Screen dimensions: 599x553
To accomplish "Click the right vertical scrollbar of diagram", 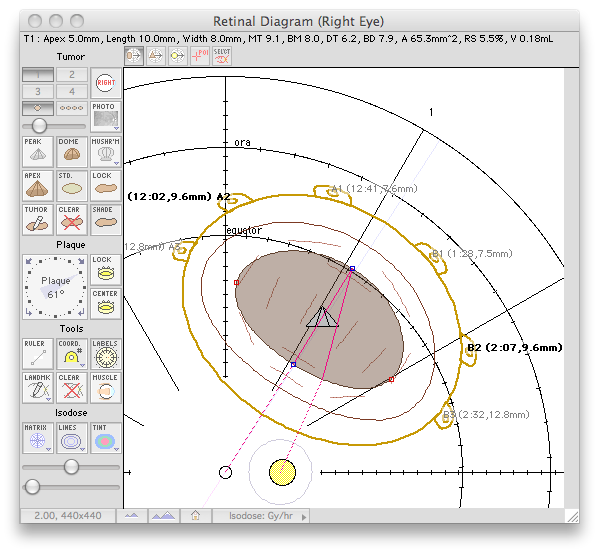I will [x=571, y=288].
